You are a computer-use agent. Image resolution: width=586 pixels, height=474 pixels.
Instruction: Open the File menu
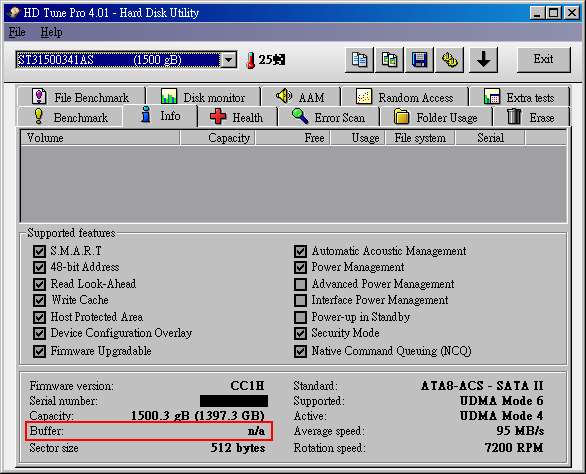(x=17, y=32)
